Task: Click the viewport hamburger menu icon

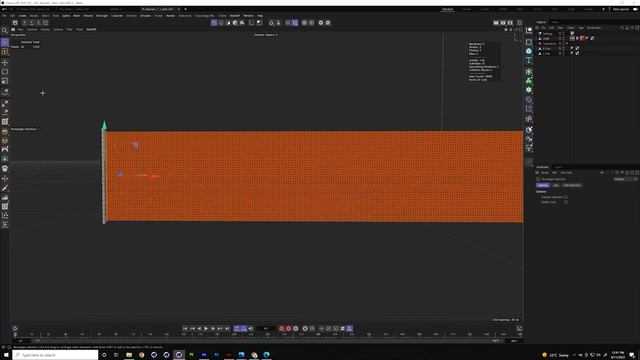Action: coord(13,29)
